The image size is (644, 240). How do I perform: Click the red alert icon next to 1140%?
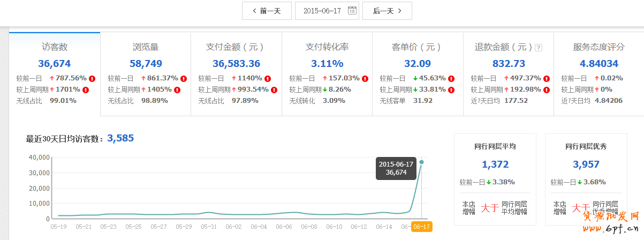click(268, 78)
